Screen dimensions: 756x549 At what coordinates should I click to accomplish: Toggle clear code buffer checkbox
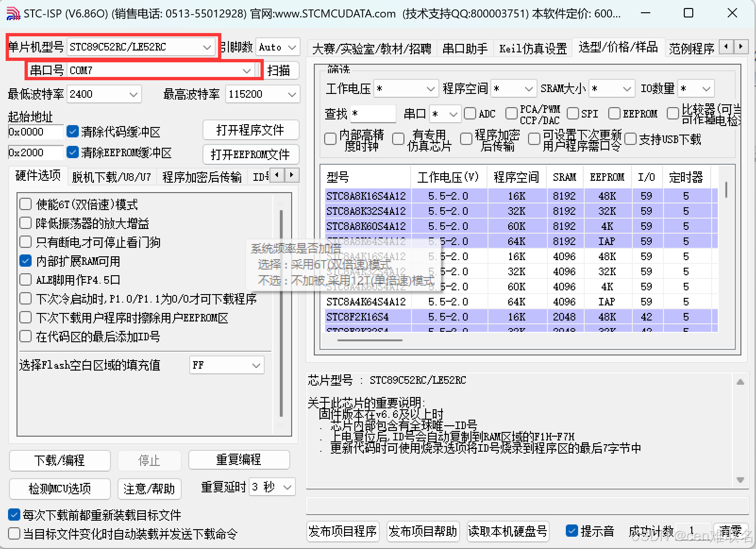[x=73, y=131]
